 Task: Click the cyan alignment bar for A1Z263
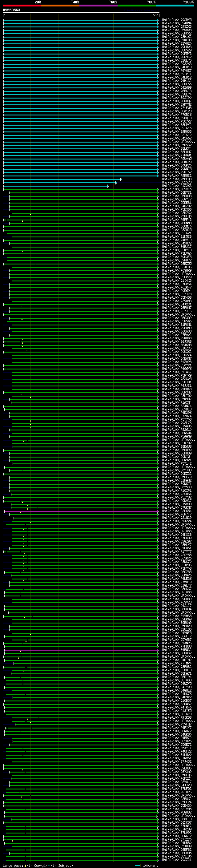point(56,186)
